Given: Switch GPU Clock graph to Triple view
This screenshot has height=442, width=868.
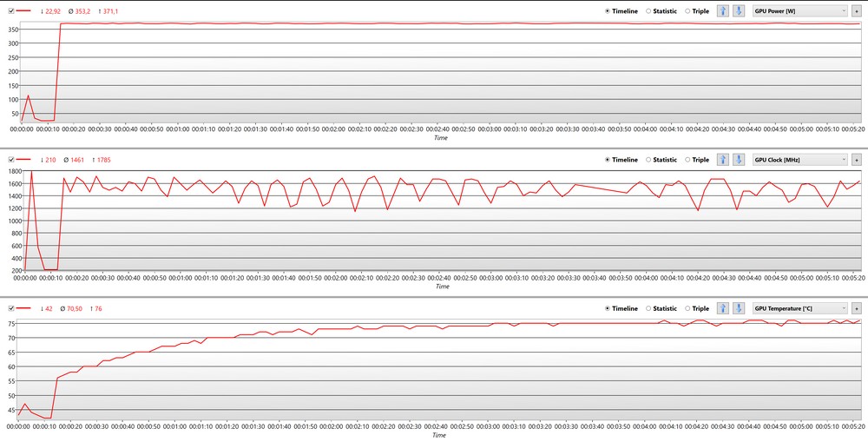Looking at the screenshot, I should point(688,160).
